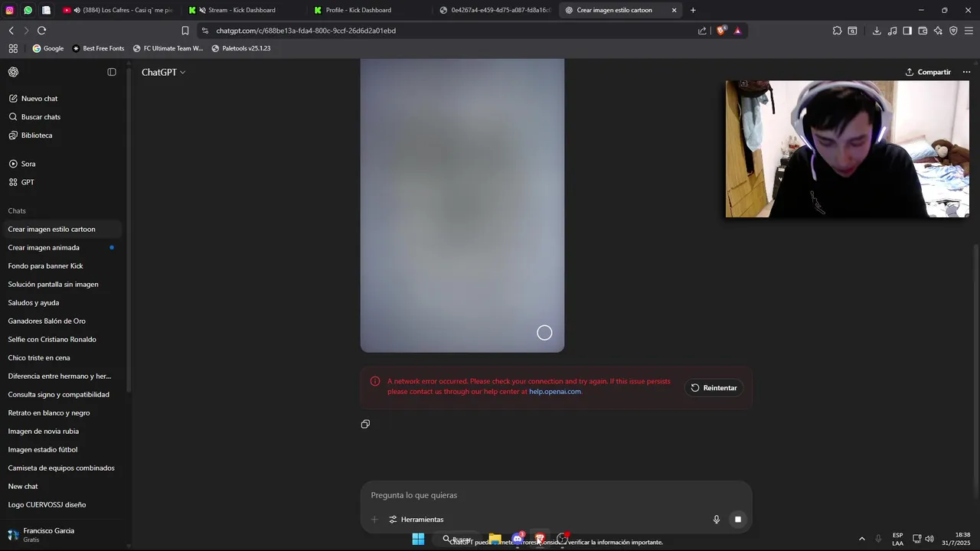
Task: Reload the page with the refresh icon
Action: 41,31
